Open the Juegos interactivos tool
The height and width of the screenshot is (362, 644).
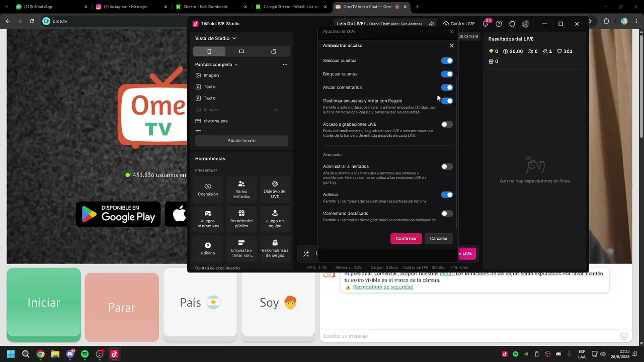(x=208, y=218)
